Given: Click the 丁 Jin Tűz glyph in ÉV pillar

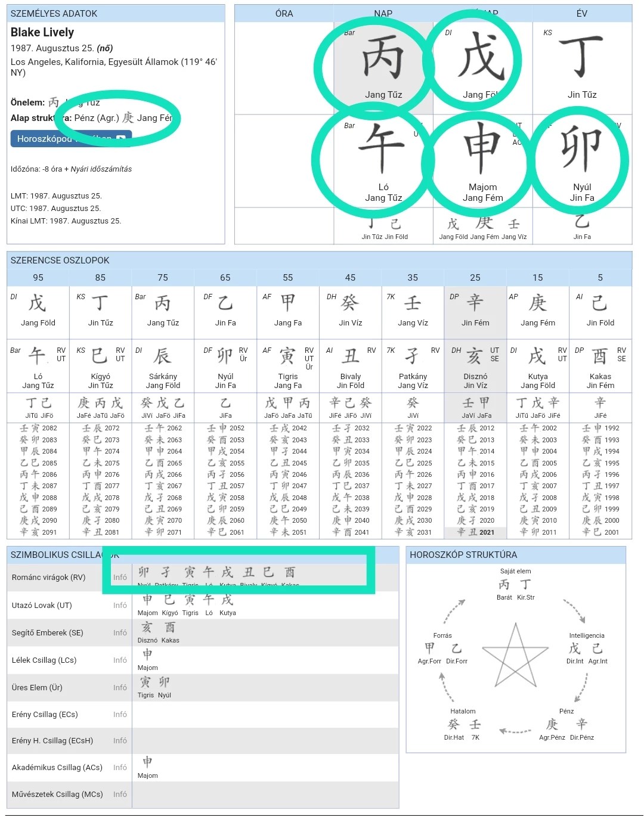Looking at the screenshot, I should pyautogui.click(x=582, y=58).
